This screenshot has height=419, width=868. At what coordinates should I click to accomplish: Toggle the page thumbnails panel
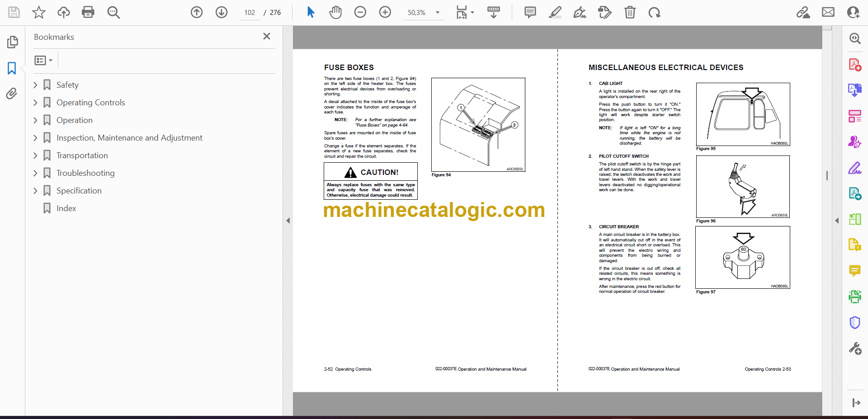pos(12,42)
